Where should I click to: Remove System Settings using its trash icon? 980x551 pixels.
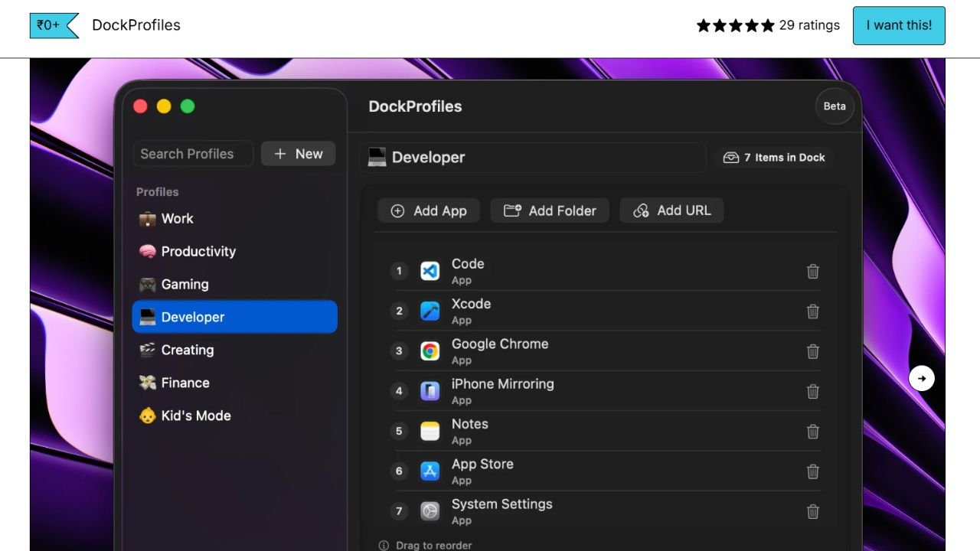tap(813, 511)
